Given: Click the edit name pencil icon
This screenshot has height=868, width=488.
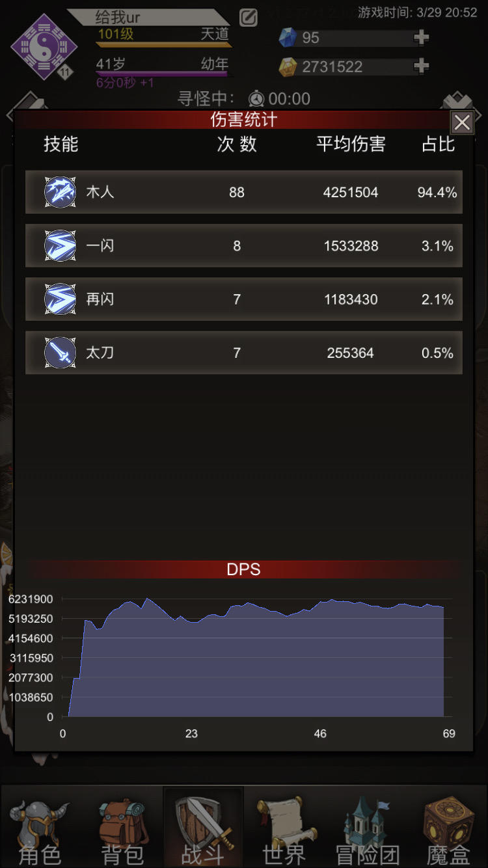Looking at the screenshot, I should 249,18.
